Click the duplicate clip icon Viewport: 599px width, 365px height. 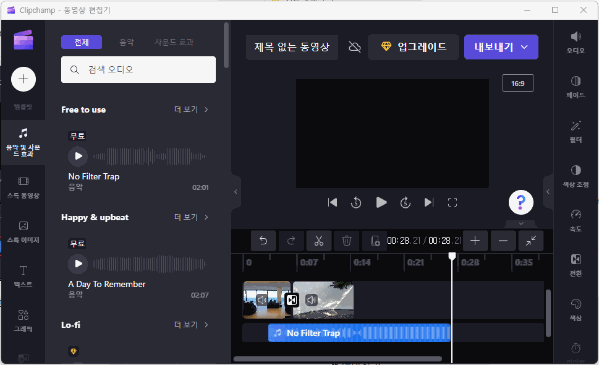click(374, 241)
